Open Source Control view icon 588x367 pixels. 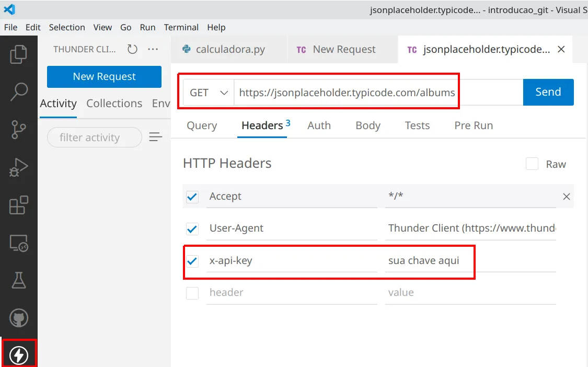point(18,130)
